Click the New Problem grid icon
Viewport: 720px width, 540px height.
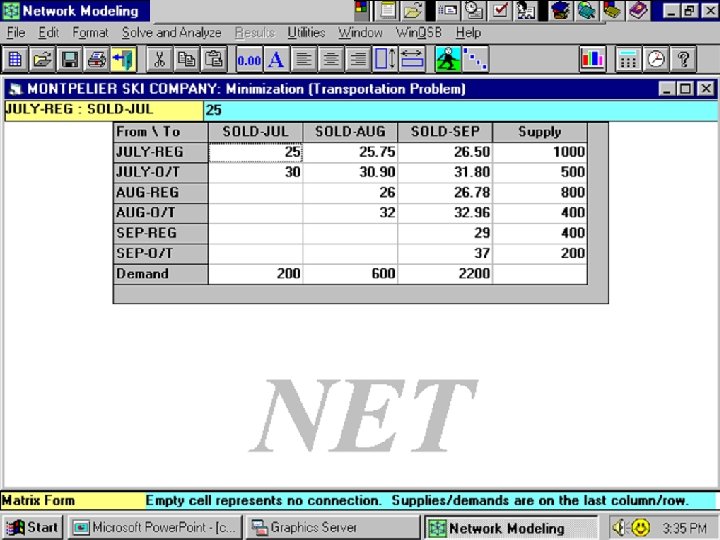[x=15, y=59]
